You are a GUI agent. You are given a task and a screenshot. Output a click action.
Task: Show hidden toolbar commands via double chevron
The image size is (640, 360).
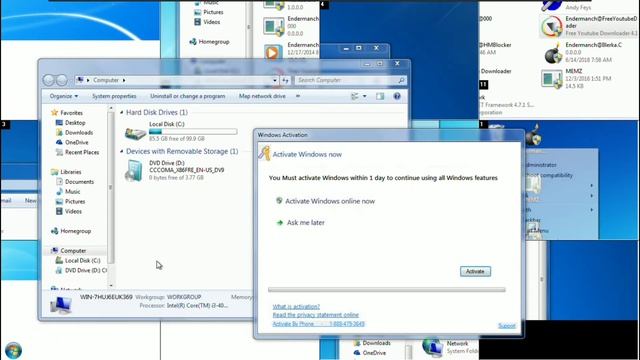click(298, 96)
